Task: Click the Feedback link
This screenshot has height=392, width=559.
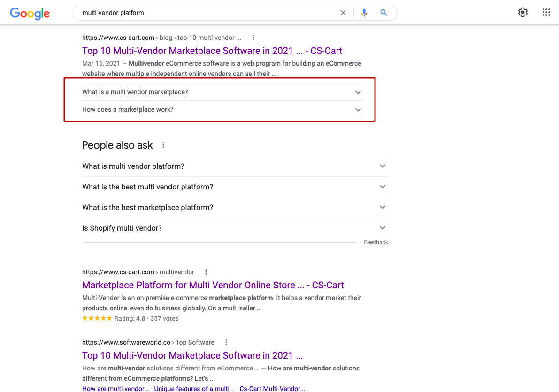Action: (x=376, y=242)
